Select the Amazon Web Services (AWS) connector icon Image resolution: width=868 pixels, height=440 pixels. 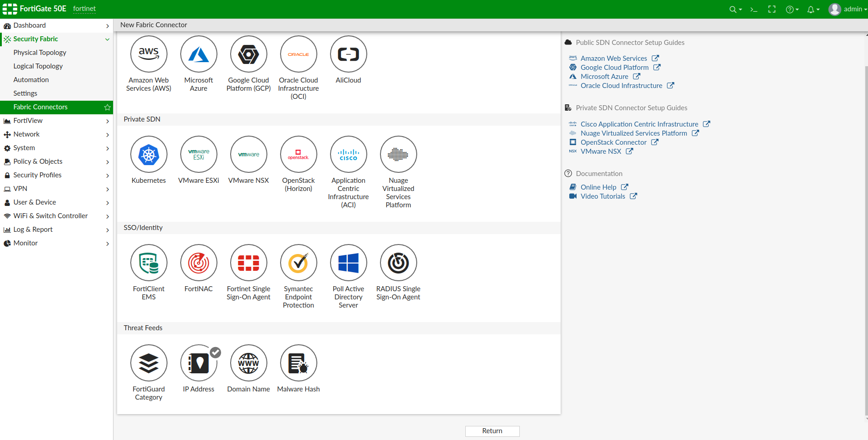pos(149,54)
